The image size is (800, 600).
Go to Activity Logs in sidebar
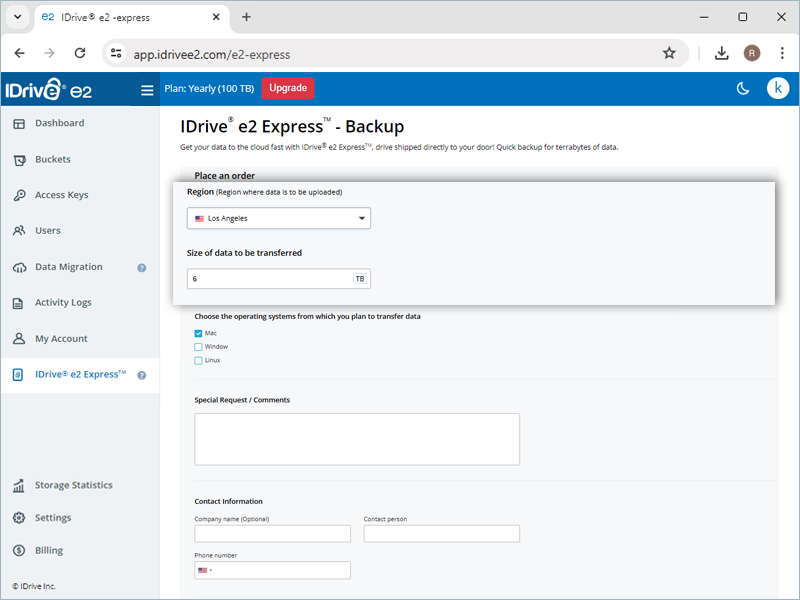[x=62, y=303]
